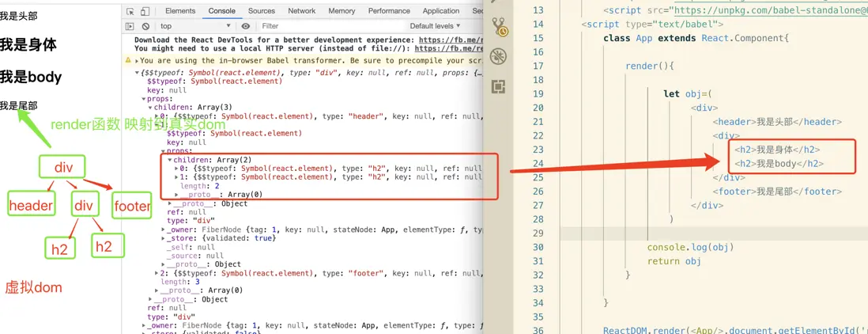Screen dimensions: 868x334
Task: Click the page text 我是头部
Action: 19,16
